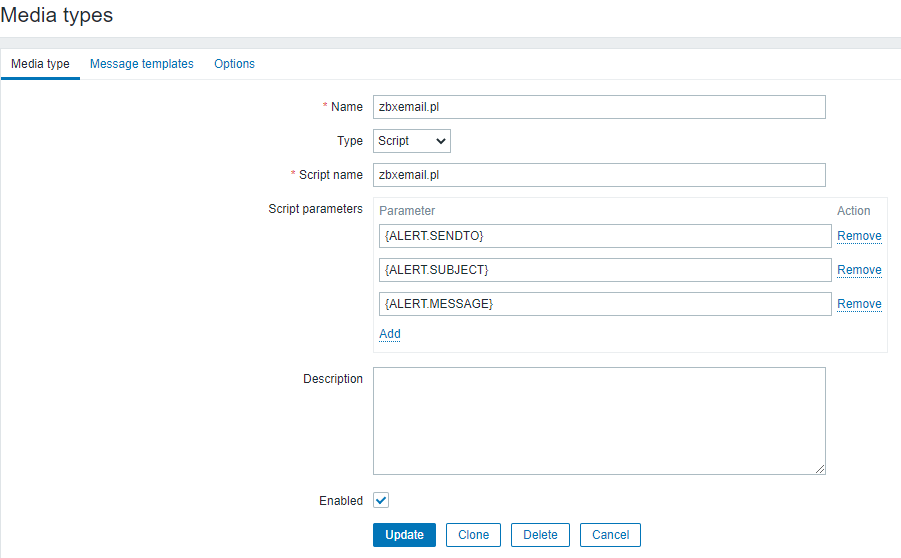Image resolution: width=901 pixels, height=558 pixels.
Task: Click the Name input field
Action: pos(599,107)
